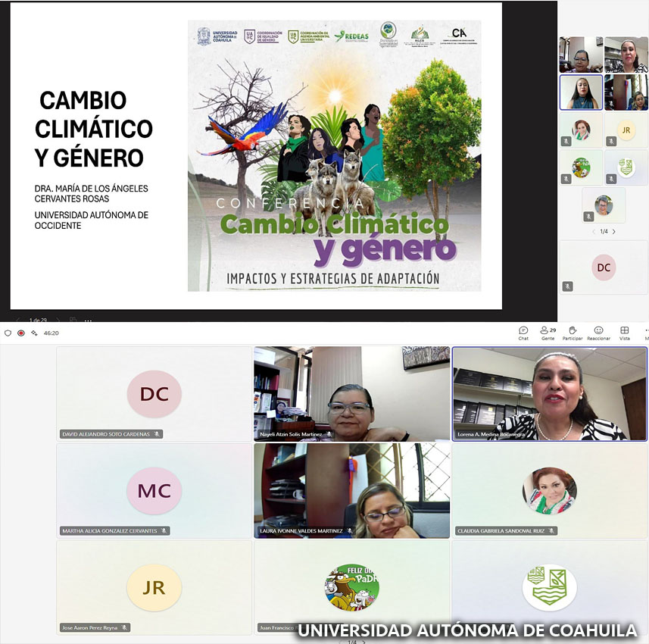The width and height of the screenshot is (649, 644).
Task: Click mic icon beside Martha Alicia Gonzalez Cervantes
Action: tap(164, 531)
